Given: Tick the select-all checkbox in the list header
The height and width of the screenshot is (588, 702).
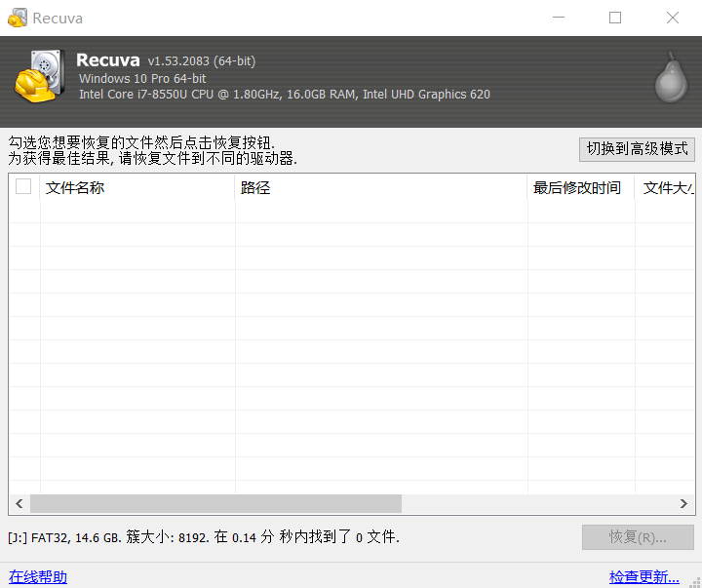Looking at the screenshot, I should pos(23,187).
